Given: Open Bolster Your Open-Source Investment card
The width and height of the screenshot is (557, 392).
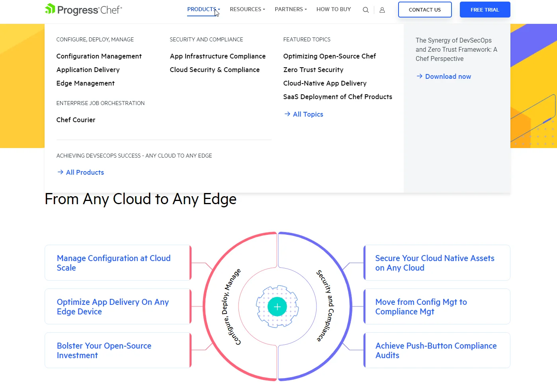Looking at the screenshot, I should pyautogui.click(x=118, y=350).
